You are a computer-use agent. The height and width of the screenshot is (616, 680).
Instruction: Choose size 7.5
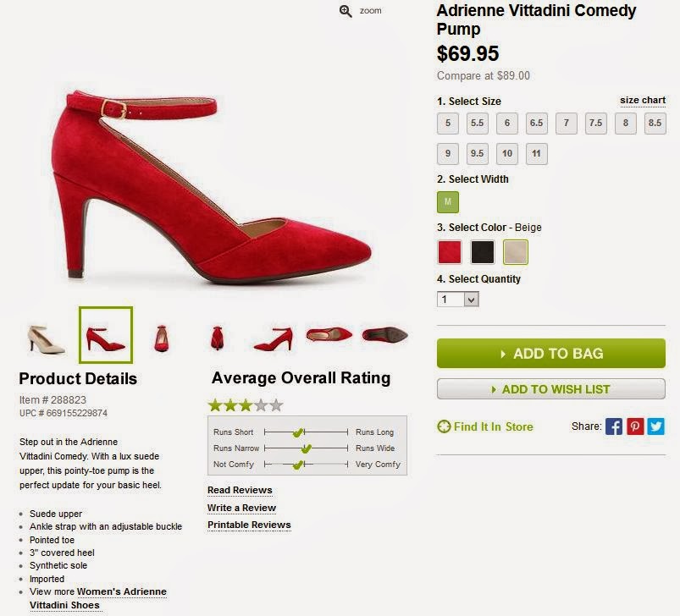(x=595, y=124)
